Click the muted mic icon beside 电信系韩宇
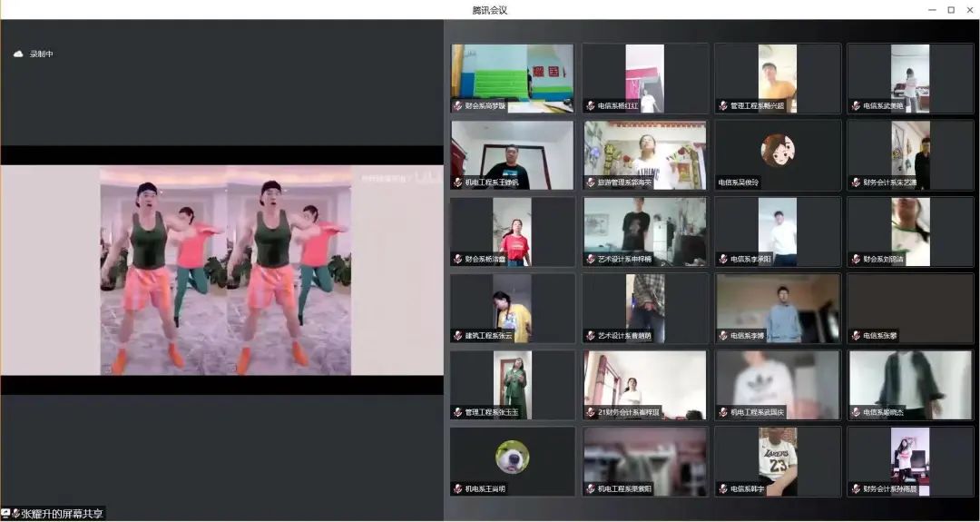 tap(723, 489)
